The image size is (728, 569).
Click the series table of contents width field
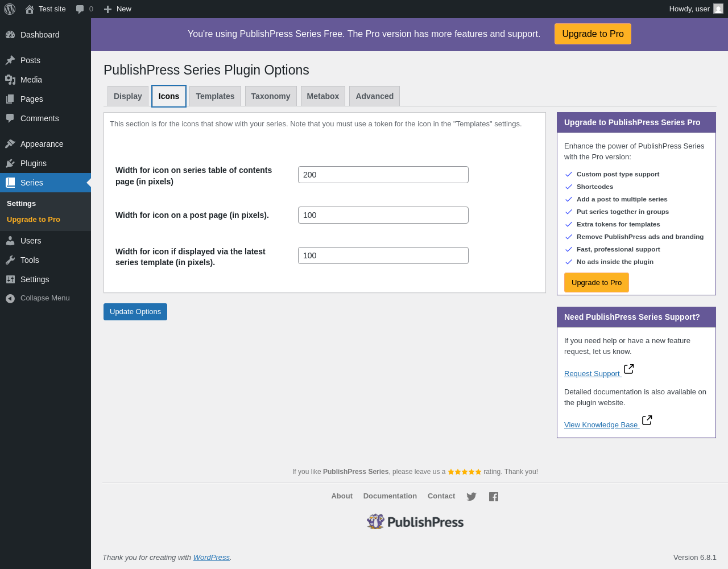click(x=383, y=175)
